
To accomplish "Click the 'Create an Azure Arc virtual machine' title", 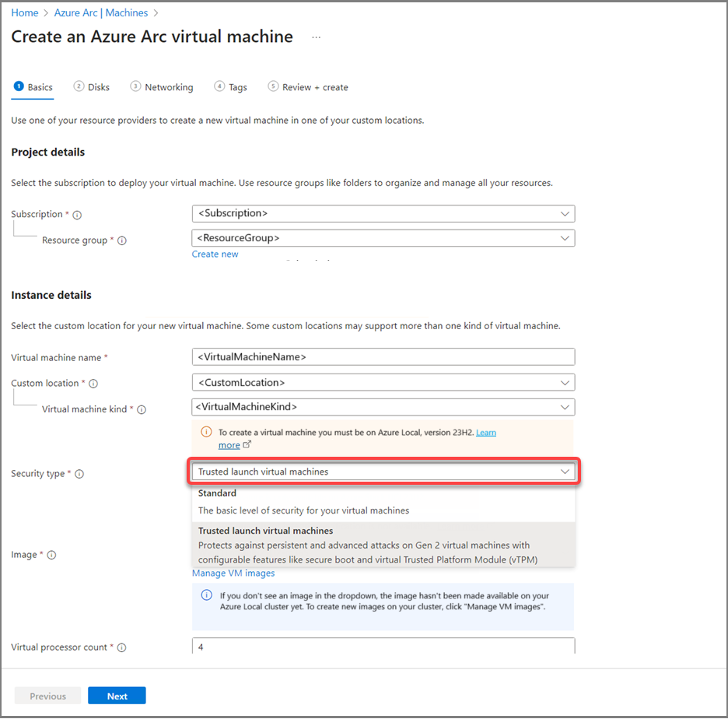I will (x=152, y=37).
